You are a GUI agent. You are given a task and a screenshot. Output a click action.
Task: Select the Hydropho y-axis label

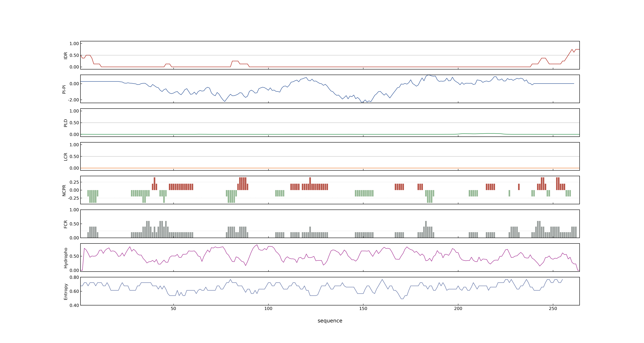(x=66, y=258)
